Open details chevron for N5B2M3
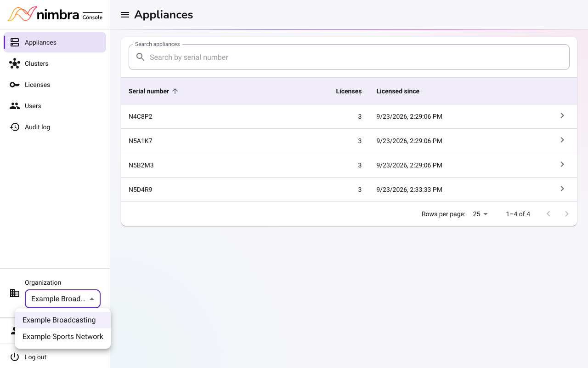The height and width of the screenshot is (368, 588). coord(562,165)
